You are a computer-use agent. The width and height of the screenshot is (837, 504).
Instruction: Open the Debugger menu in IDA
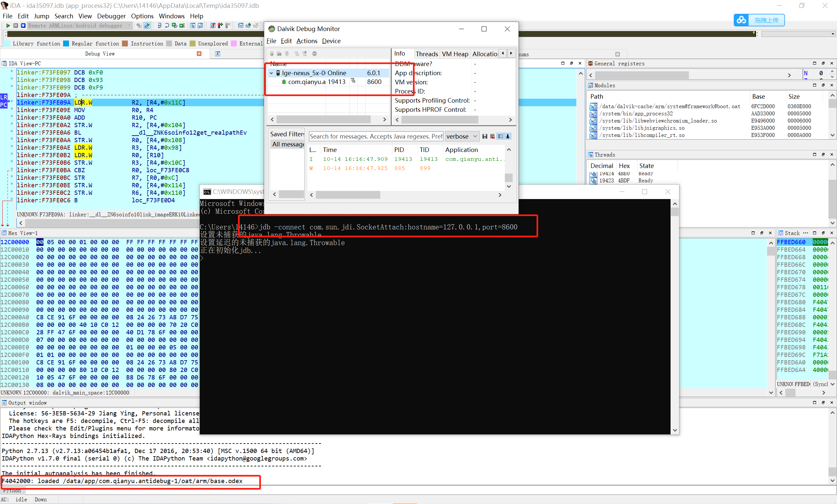pyautogui.click(x=111, y=16)
